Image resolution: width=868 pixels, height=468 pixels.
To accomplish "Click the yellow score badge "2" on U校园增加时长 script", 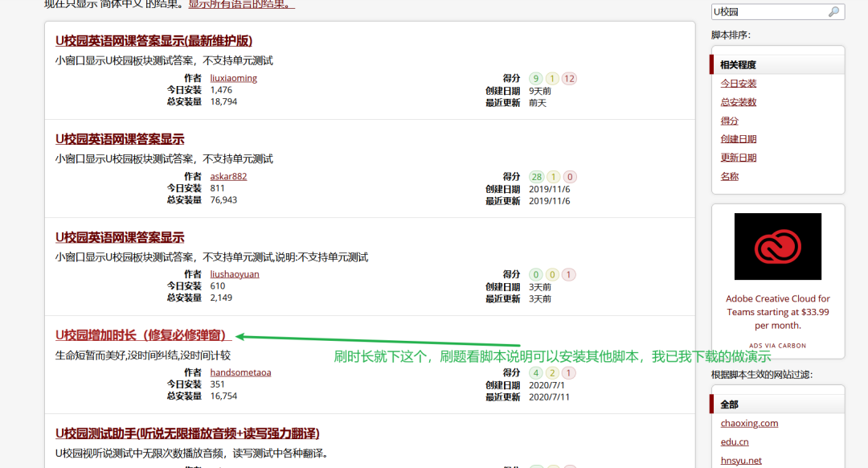I will click(552, 372).
